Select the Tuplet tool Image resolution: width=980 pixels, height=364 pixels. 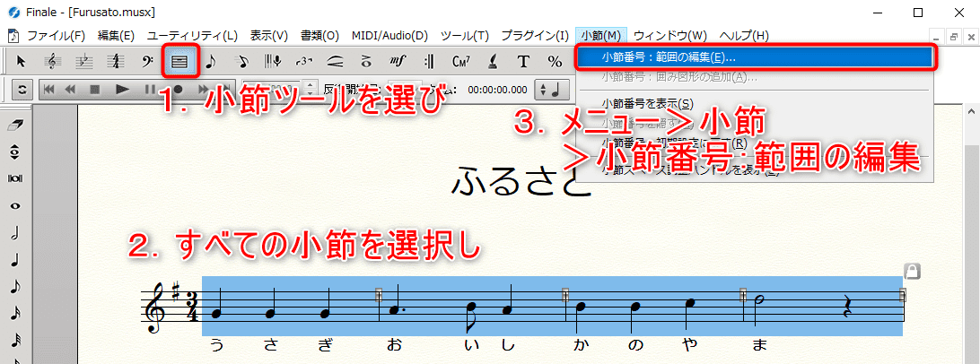[303, 61]
